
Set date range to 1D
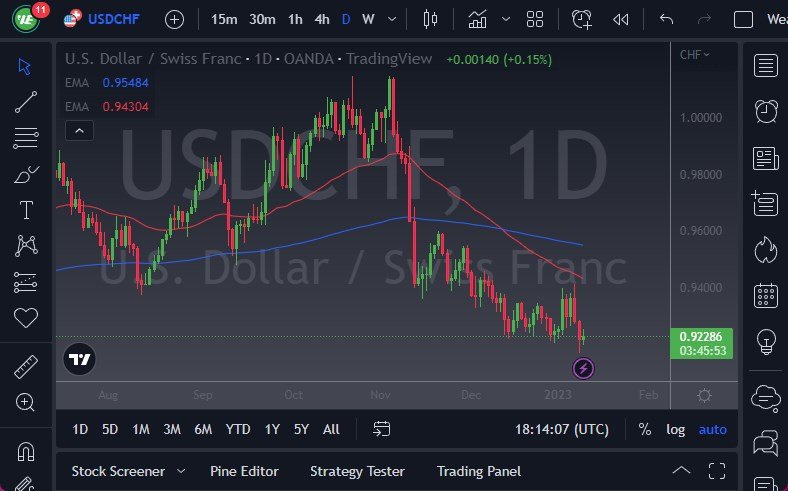(x=80, y=430)
